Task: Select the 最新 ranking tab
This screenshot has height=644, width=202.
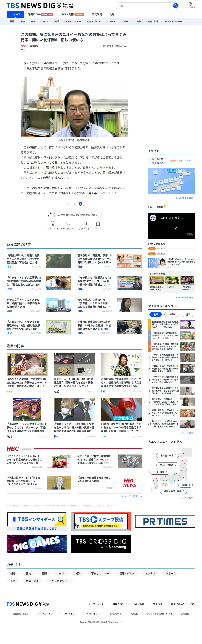Action: coord(155,314)
